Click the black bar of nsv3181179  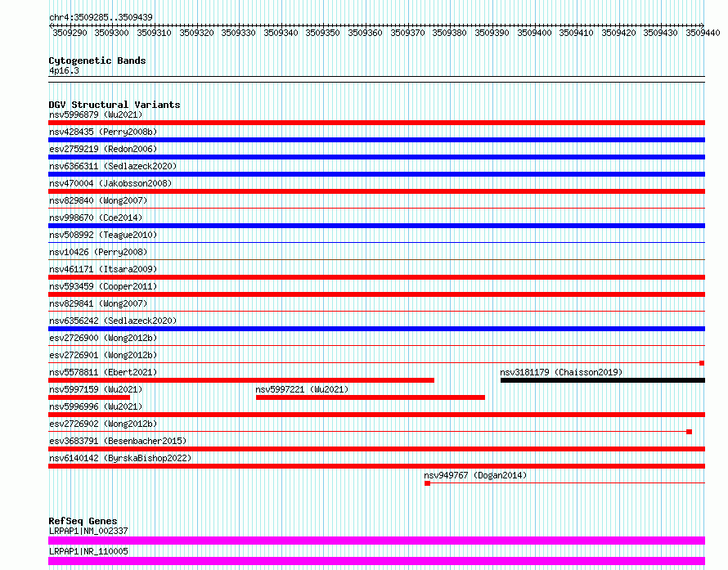603,380
